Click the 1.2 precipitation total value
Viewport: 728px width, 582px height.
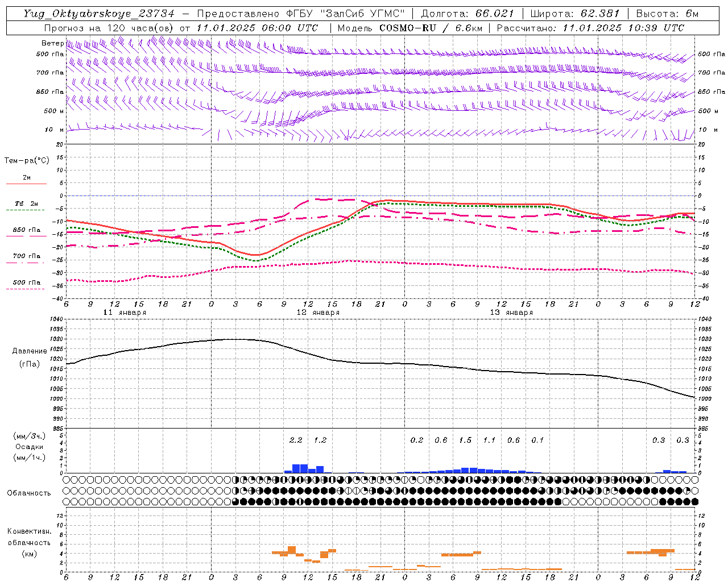pyautogui.click(x=320, y=440)
